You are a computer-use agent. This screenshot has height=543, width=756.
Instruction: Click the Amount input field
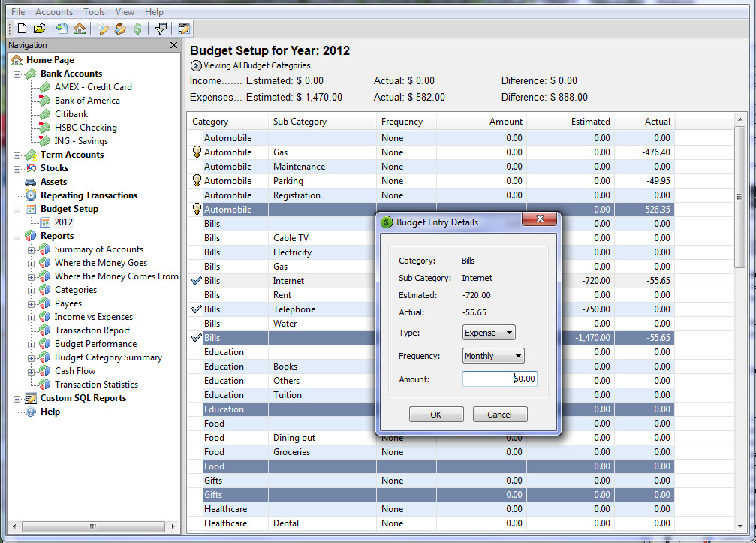[x=499, y=379]
